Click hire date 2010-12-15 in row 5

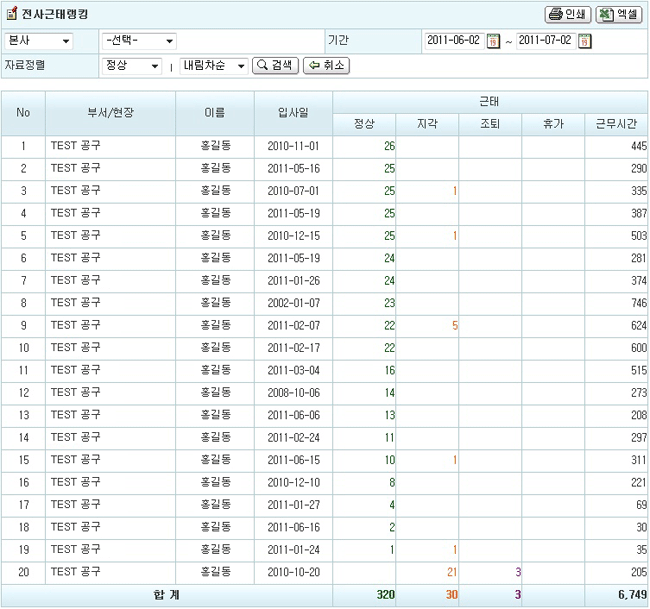pos(293,235)
